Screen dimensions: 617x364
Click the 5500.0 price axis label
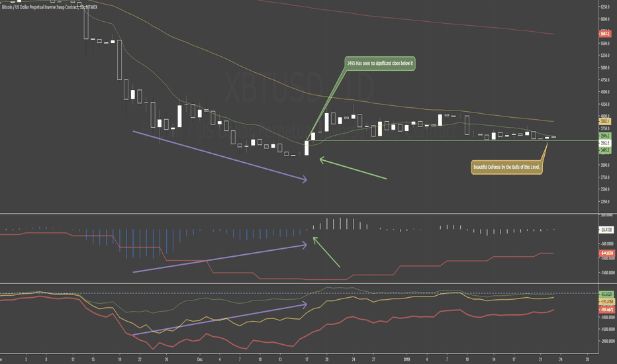605,43
